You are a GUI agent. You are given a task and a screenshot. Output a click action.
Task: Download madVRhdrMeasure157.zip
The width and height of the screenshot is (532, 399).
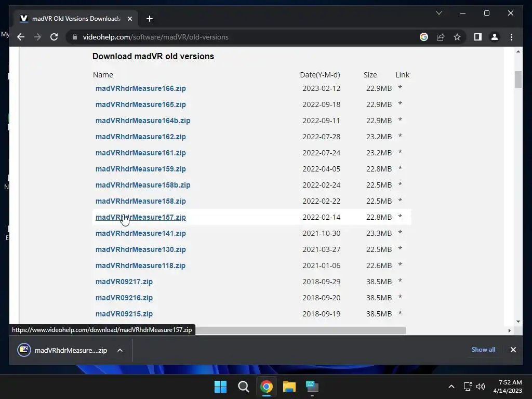[140, 218]
